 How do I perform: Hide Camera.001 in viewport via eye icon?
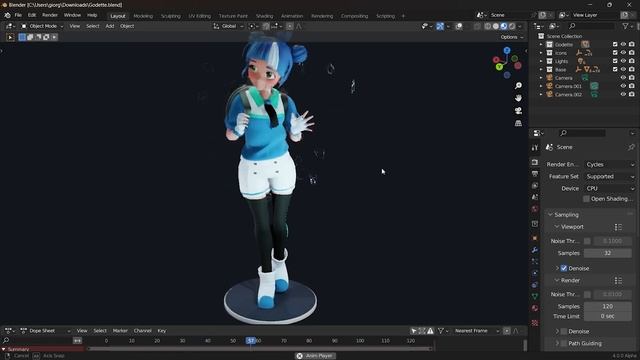(623, 86)
